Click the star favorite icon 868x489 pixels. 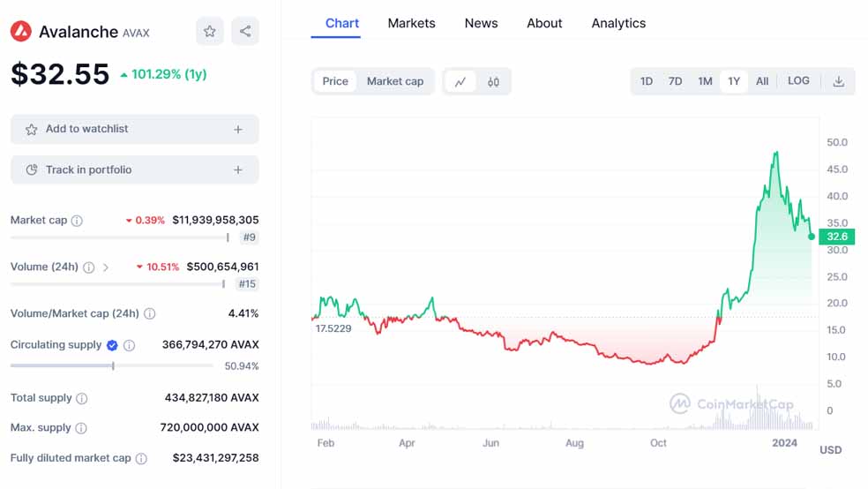coord(210,32)
